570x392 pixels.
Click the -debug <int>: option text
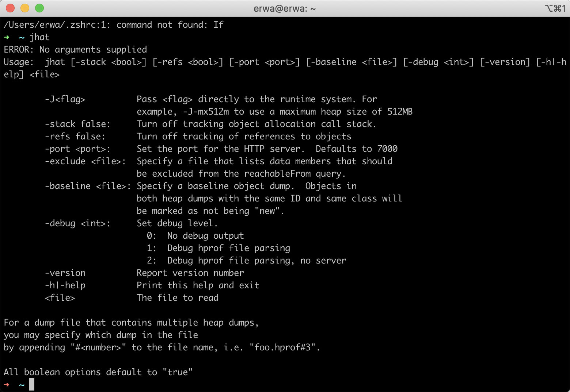pos(77,223)
